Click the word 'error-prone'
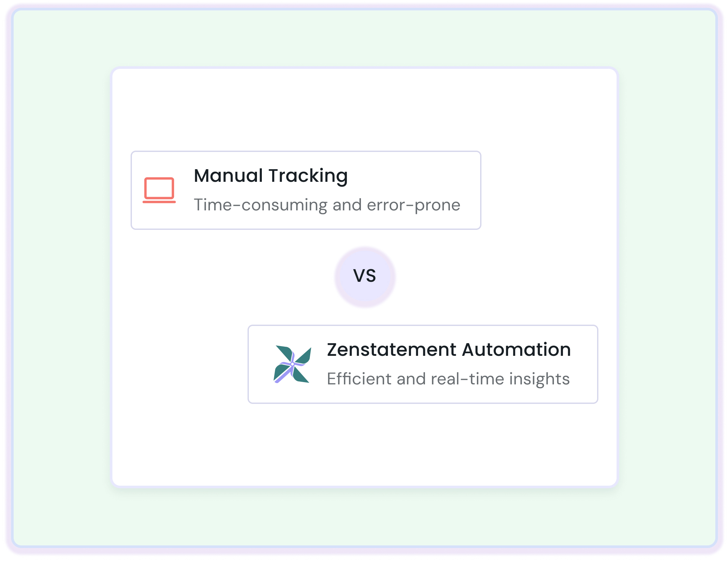The width and height of the screenshot is (728, 561). (414, 205)
